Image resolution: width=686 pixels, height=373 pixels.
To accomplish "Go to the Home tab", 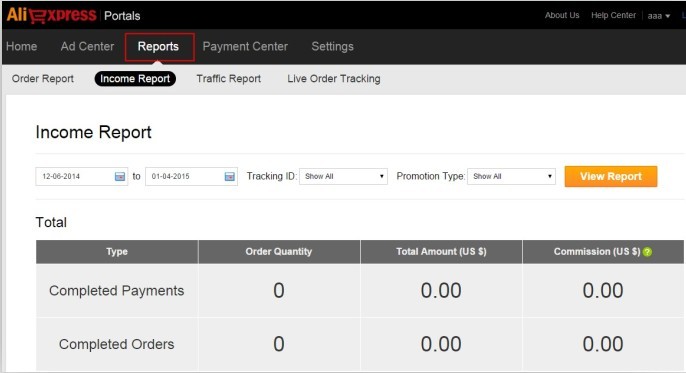I will pos(21,46).
